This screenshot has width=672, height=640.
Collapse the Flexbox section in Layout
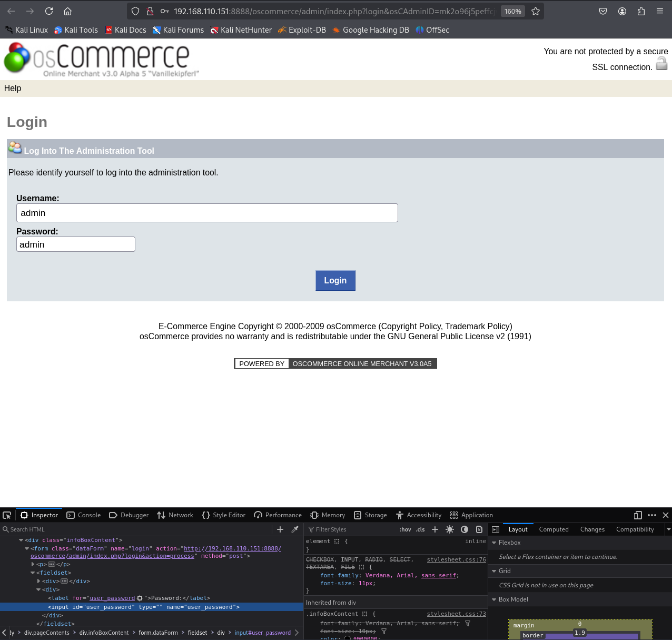click(494, 543)
